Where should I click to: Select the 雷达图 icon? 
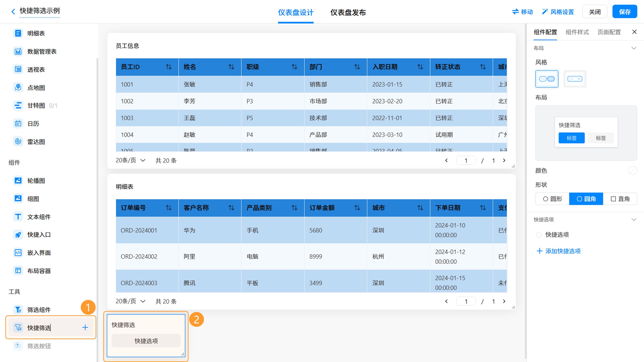click(18, 142)
